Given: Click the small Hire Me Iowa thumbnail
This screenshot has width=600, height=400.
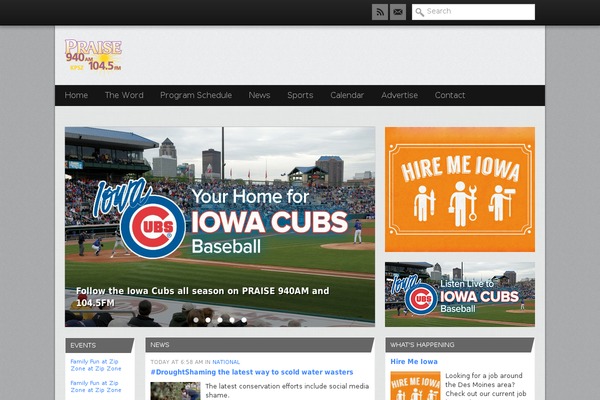Looking at the screenshot, I should click(415, 386).
